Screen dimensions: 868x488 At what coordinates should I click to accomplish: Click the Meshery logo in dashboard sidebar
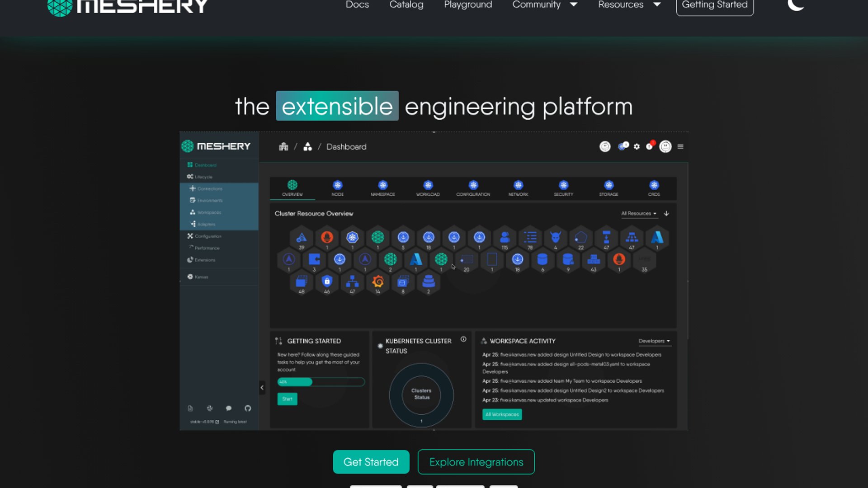(216, 146)
